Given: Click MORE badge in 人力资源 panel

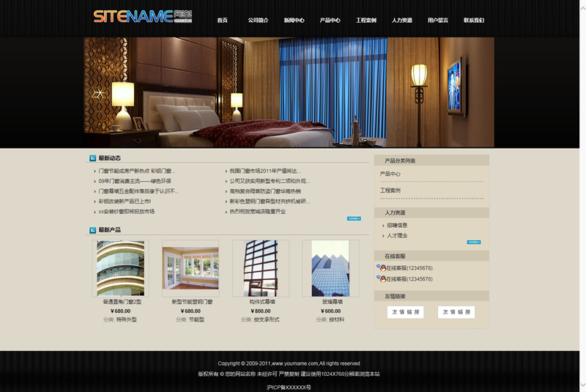Looking at the screenshot, I should 473,242.
